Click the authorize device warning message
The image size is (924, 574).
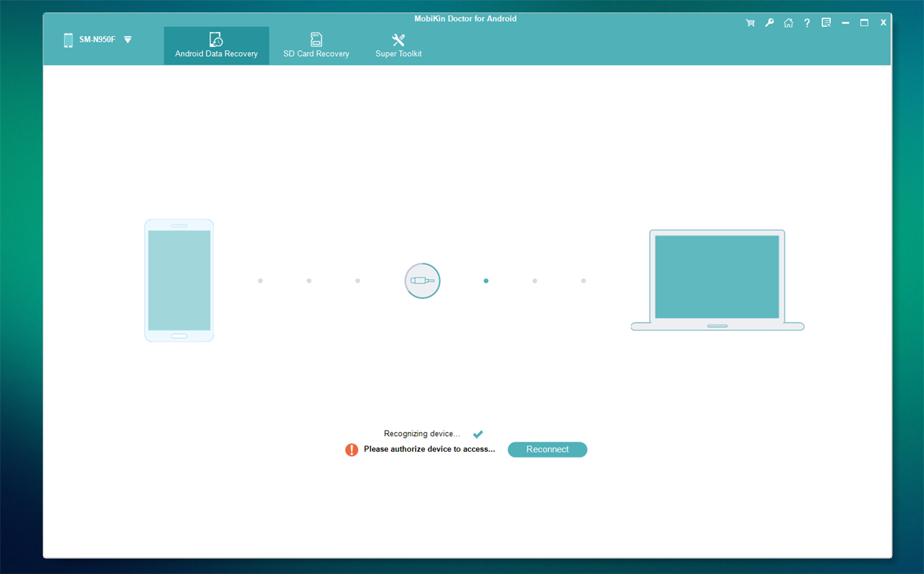[x=429, y=450]
